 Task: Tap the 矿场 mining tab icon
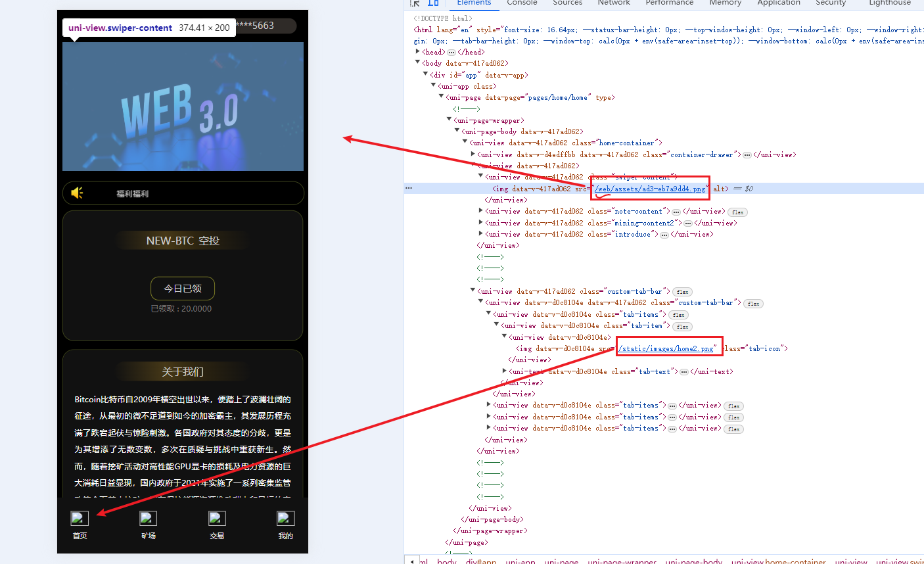click(x=148, y=518)
